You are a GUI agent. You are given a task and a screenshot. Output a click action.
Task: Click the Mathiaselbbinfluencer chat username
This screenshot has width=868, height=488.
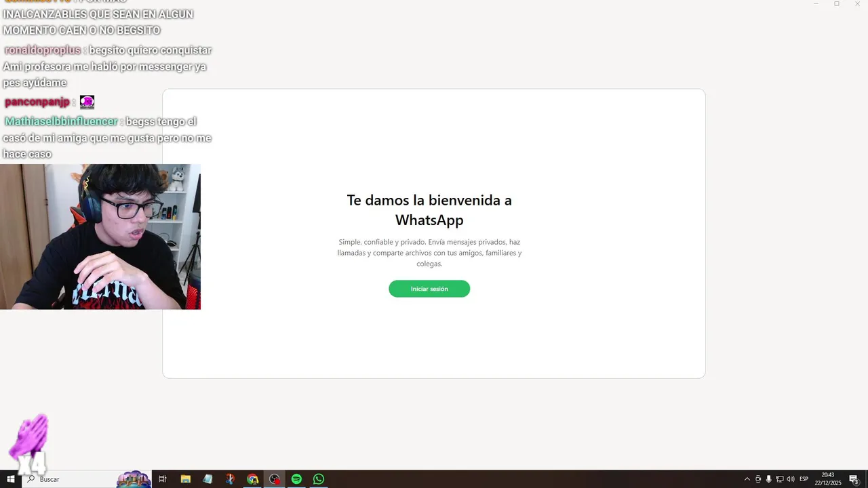[61, 121]
